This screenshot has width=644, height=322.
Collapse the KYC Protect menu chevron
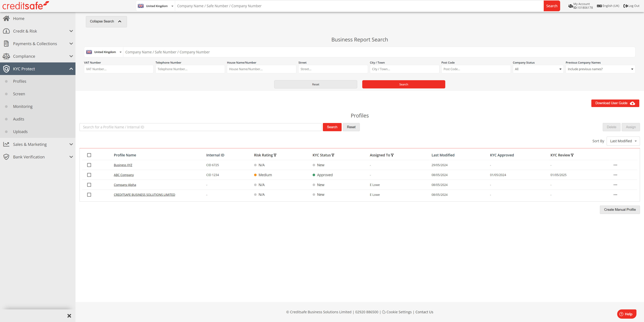[x=71, y=69]
